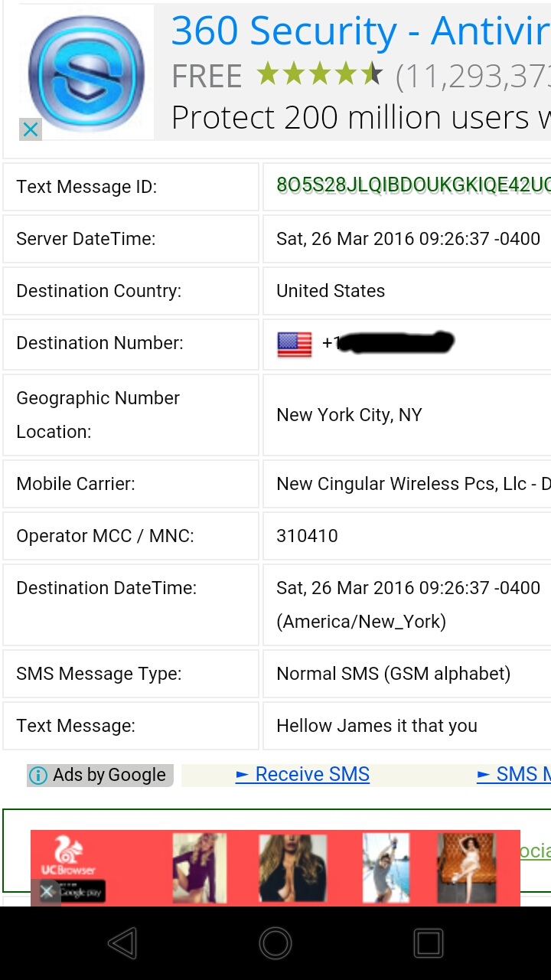Tap the last photo in the banner ad
This screenshot has height=980, width=551.
(466, 867)
